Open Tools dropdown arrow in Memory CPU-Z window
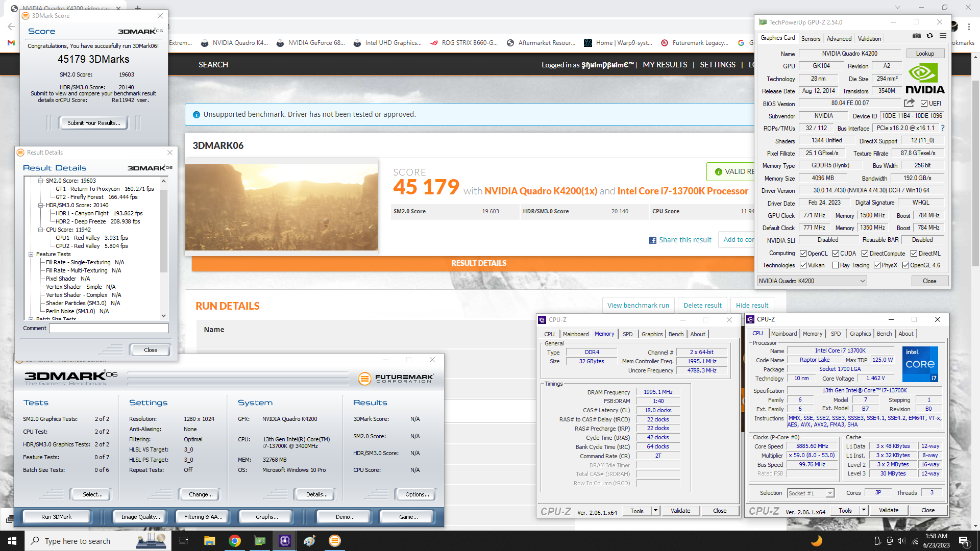Viewport: 980px width, 551px height. [x=655, y=511]
